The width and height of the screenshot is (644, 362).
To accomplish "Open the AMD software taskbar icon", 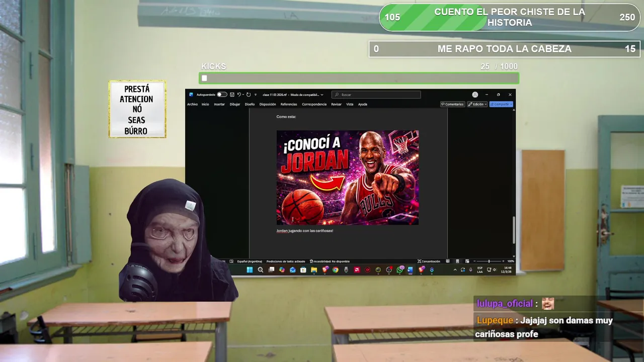I will (357, 270).
